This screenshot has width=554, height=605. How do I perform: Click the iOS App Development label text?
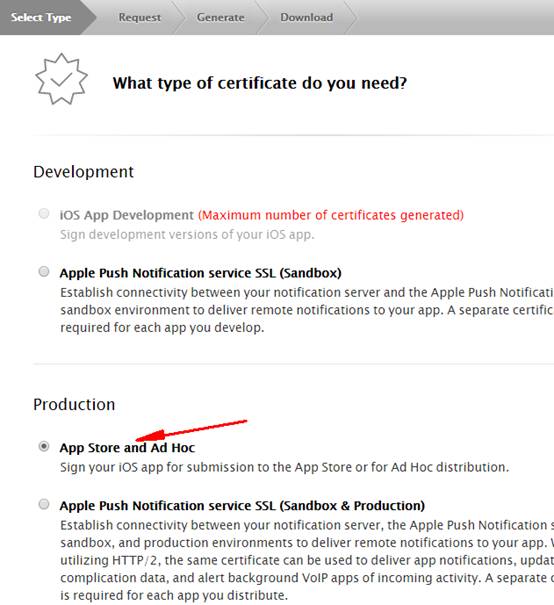click(x=127, y=215)
